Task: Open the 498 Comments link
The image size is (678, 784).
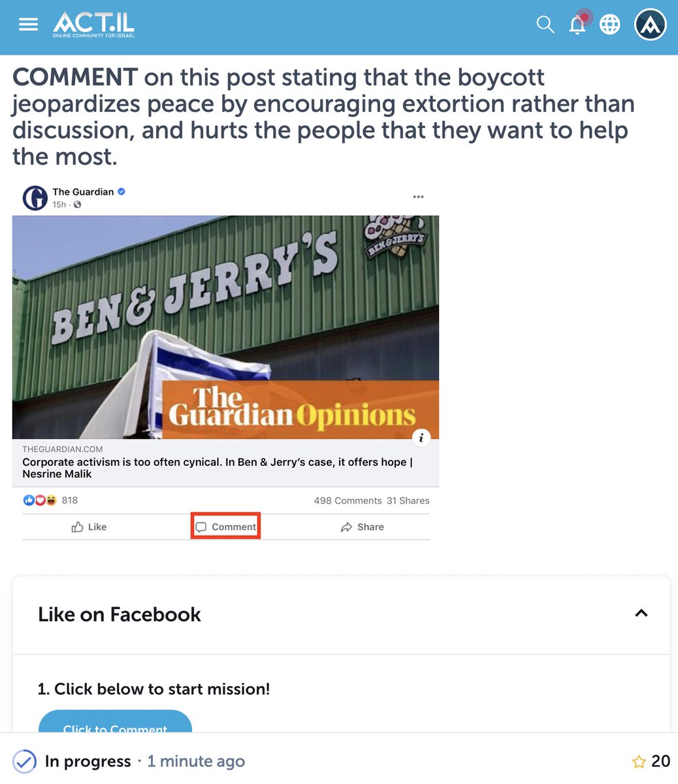Action: (x=347, y=500)
